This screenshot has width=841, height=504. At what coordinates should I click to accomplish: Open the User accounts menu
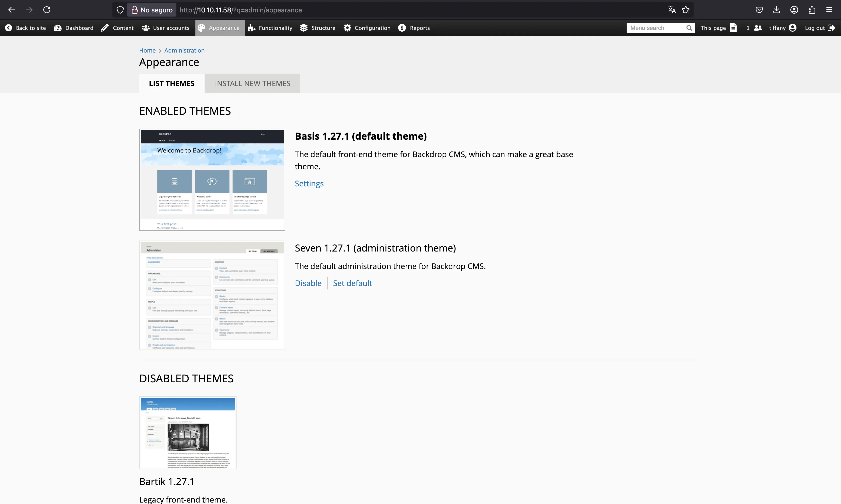[165, 28]
